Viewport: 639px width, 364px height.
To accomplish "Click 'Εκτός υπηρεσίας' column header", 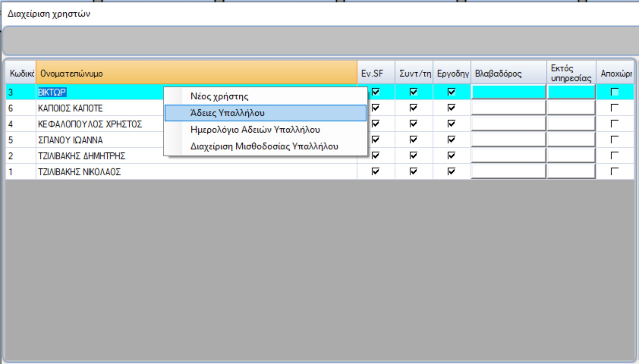I will click(571, 73).
